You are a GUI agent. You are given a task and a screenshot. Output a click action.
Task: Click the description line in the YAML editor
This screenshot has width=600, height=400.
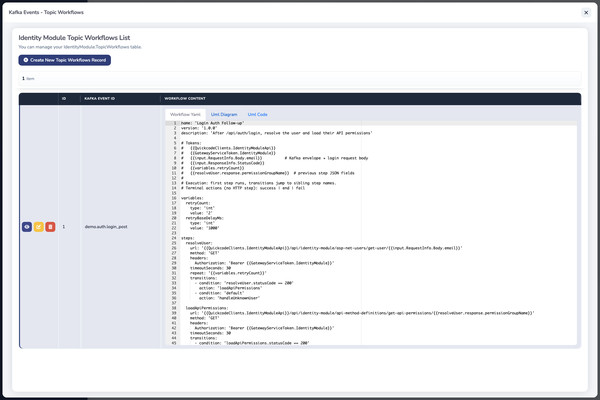(276, 133)
